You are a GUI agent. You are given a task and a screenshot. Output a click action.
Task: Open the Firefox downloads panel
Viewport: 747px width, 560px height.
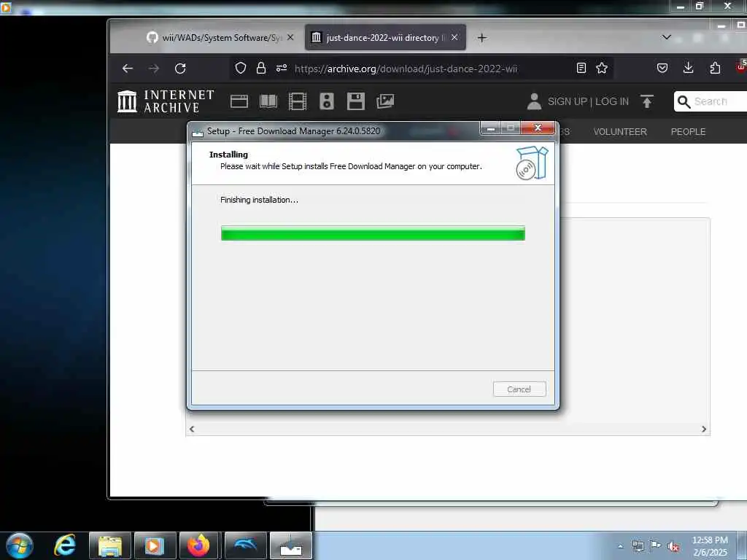click(x=688, y=68)
